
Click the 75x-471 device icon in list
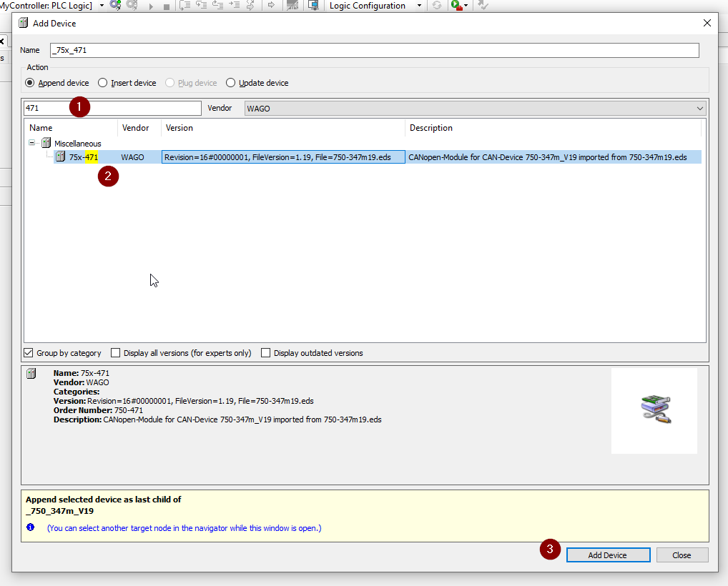(60, 157)
